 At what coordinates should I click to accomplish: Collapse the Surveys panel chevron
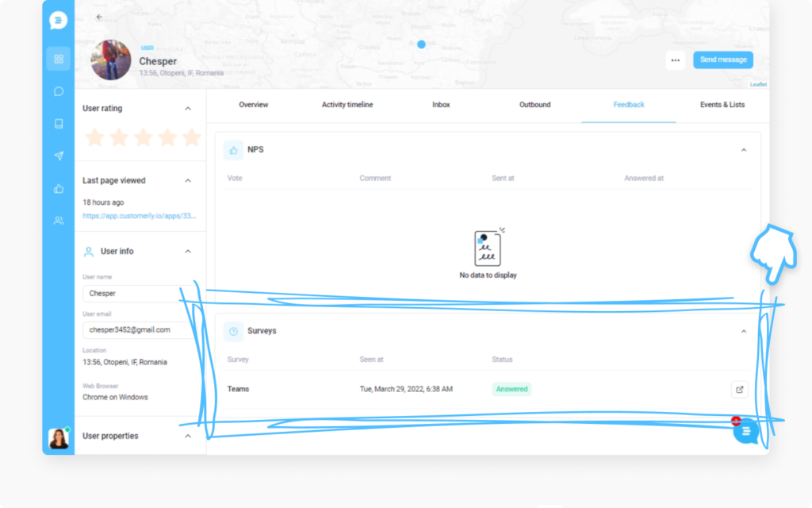pyautogui.click(x=744, y=331)
